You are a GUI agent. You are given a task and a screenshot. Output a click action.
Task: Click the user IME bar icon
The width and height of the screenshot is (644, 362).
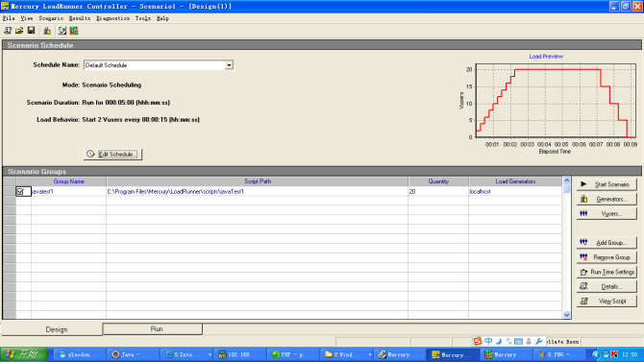click(x=529, y=341)
